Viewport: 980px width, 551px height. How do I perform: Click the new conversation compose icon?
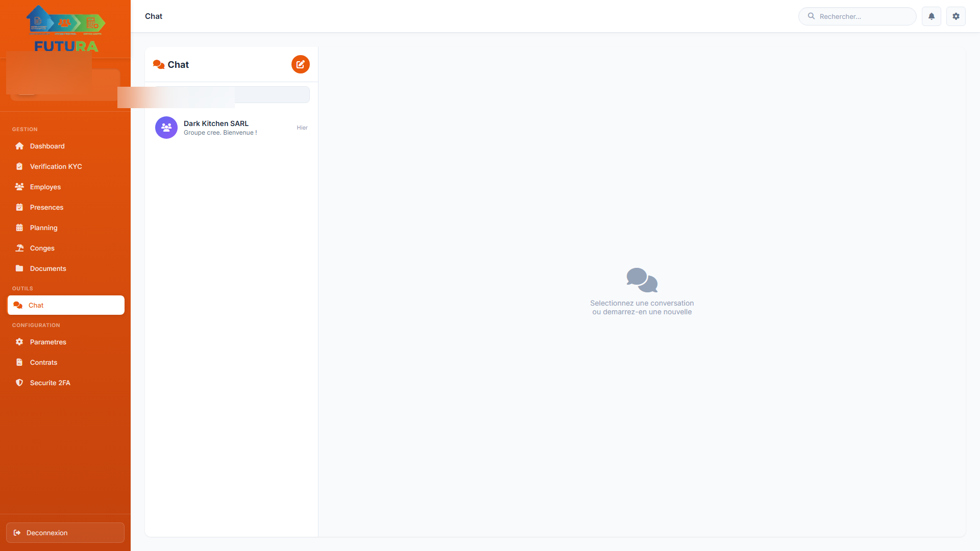point(300,64)
